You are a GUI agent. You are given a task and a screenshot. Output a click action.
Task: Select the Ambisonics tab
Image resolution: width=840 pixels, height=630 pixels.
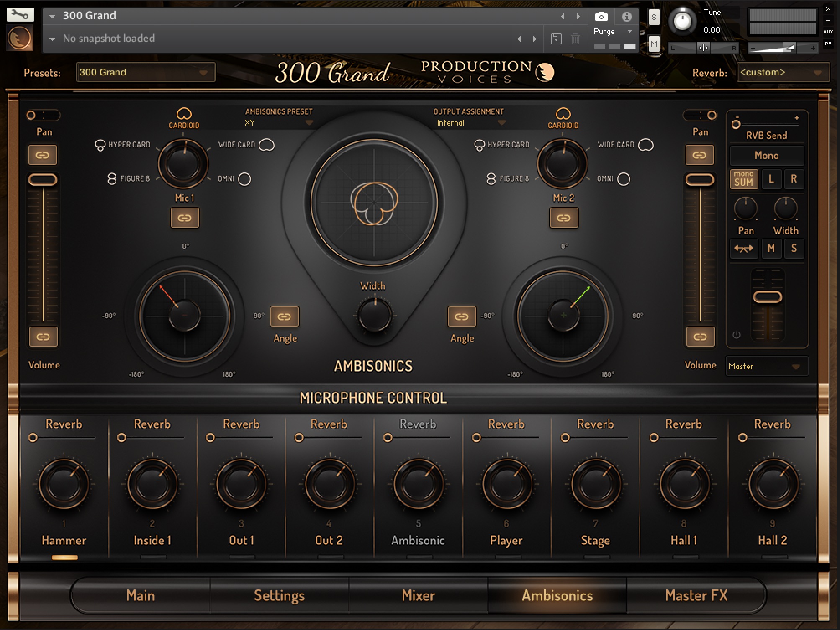557,595
